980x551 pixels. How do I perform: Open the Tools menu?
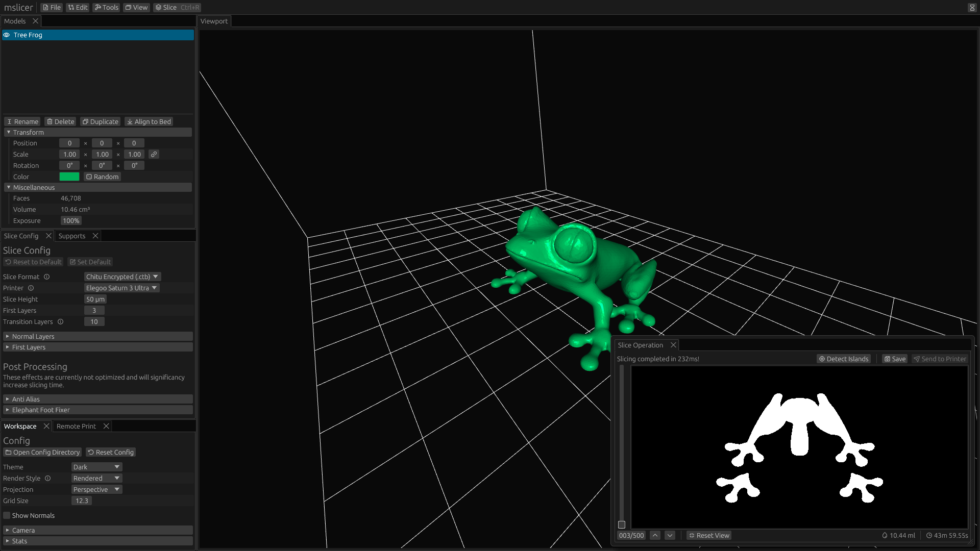point(106,7)
